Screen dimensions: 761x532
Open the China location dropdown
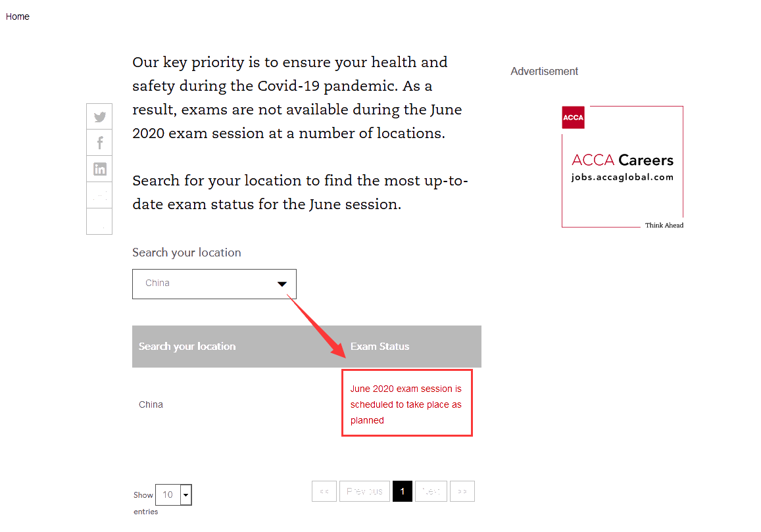[x=214, y=284]
